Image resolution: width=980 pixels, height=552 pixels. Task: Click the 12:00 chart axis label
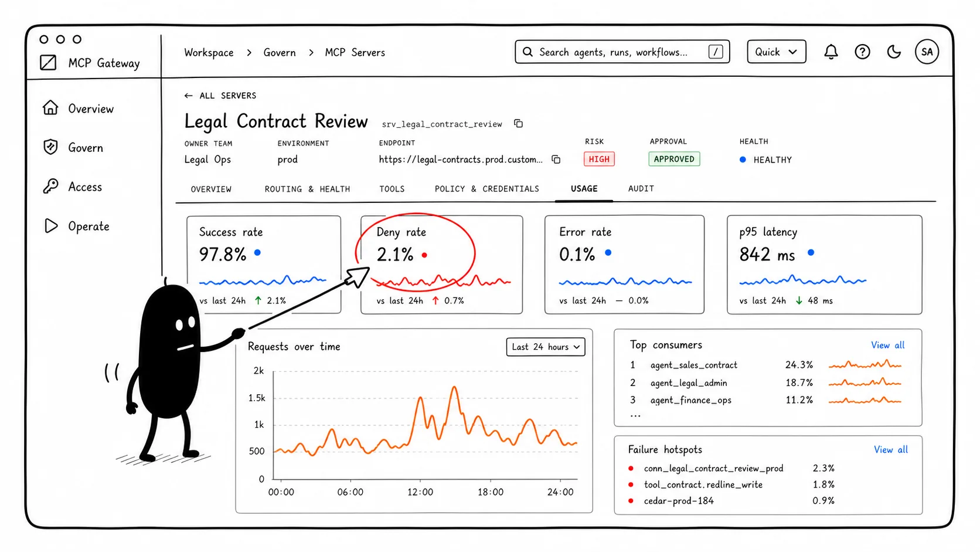pos(420,492)
